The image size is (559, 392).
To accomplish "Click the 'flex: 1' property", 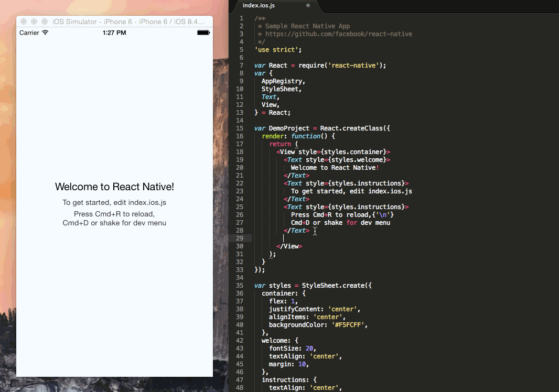I will coord(283,301).
